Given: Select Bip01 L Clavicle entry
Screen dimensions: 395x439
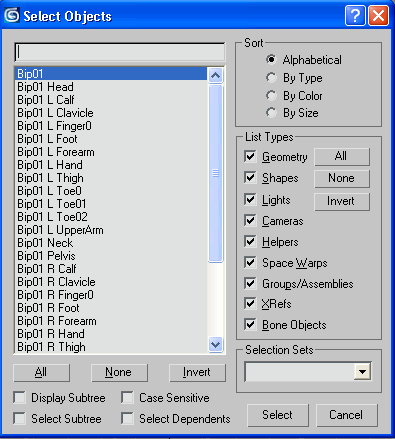Looking at the screenshot, I should 111,113.
